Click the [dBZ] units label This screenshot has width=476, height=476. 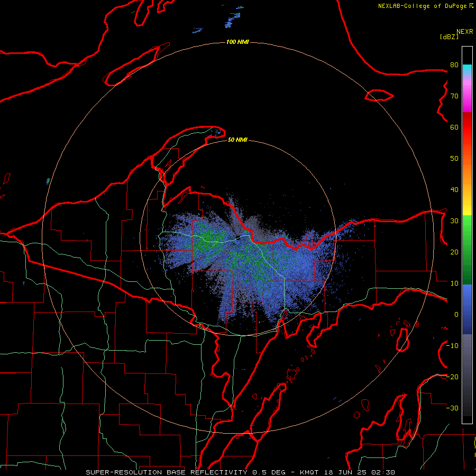click(449, 37)
